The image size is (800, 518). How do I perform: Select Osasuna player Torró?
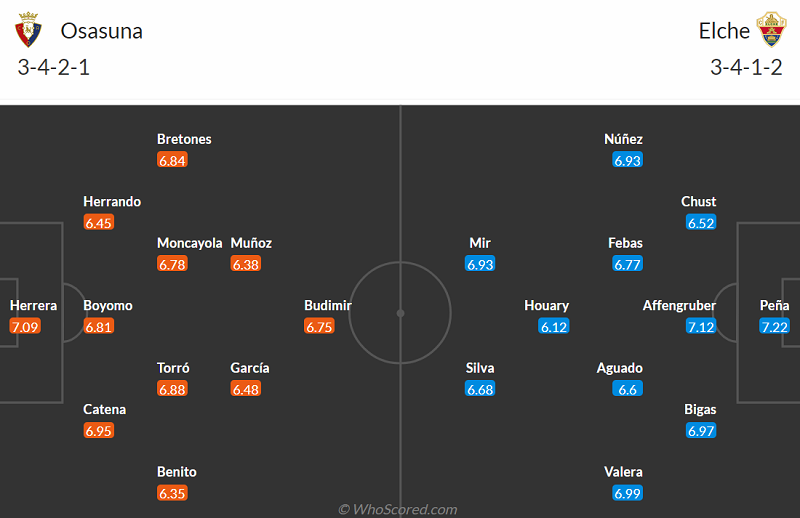tap(173, 368)
